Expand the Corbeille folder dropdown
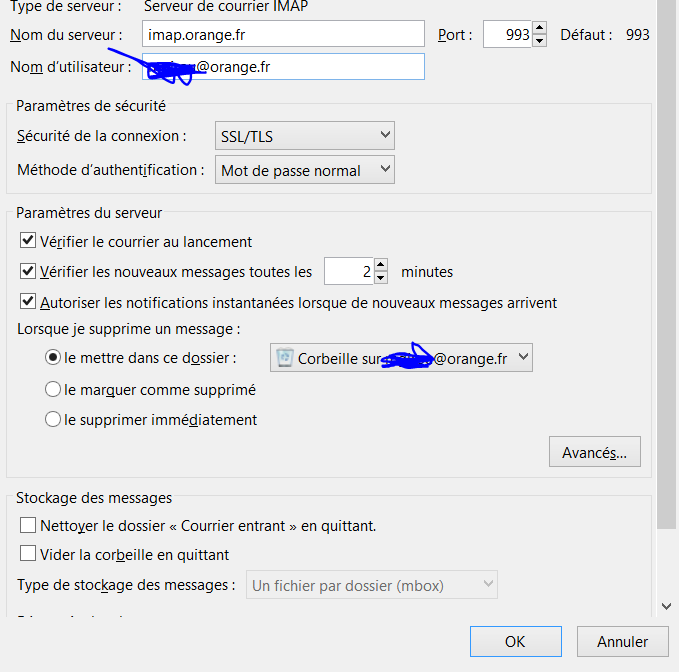The image size is (679, 672). (x=401, y=358)
